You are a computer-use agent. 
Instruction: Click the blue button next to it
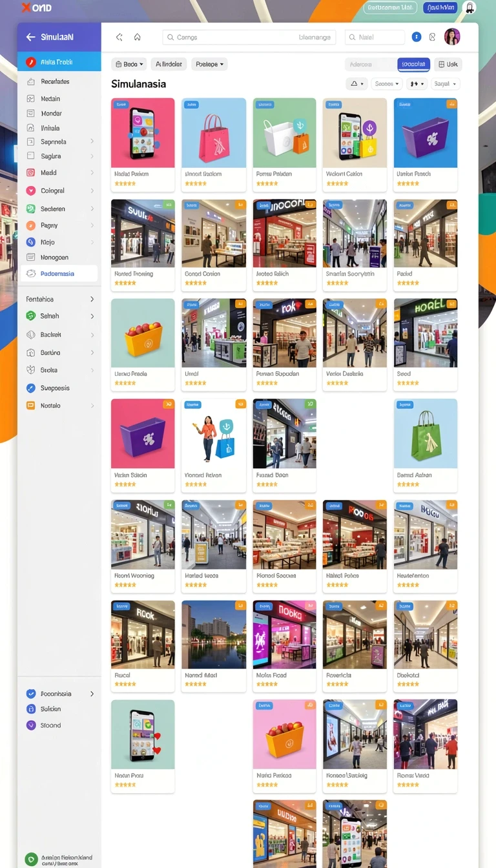(440, 8)
